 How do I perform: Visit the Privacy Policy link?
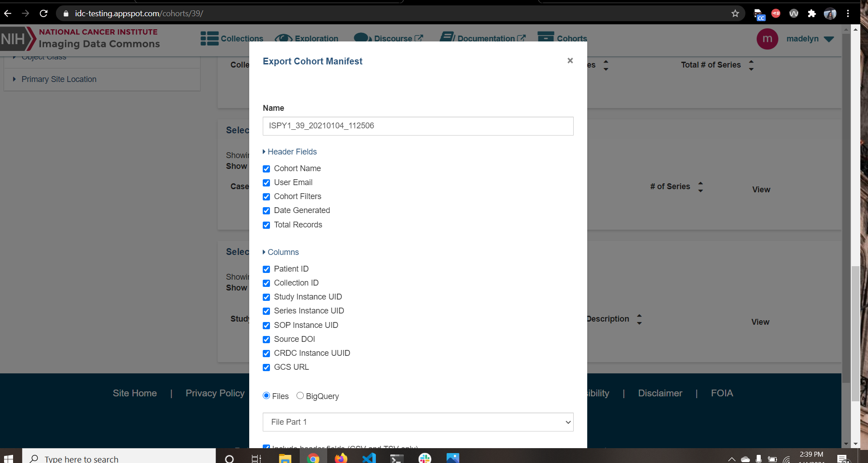pyautogui.click(x=215, y=393)
